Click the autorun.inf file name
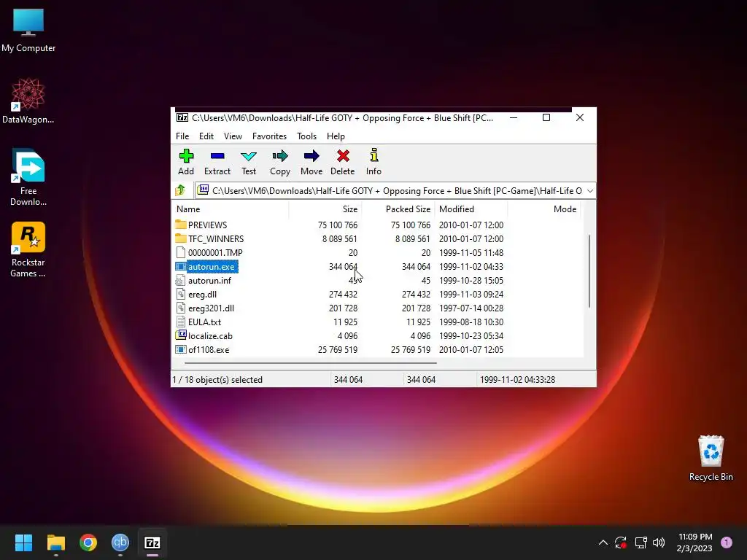 (209, 281)
